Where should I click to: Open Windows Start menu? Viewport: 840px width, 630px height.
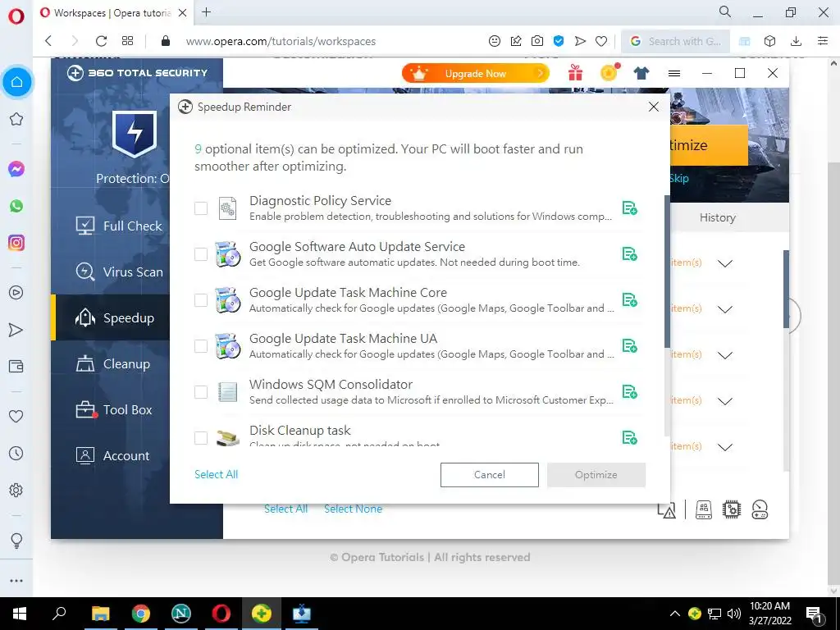20,614
